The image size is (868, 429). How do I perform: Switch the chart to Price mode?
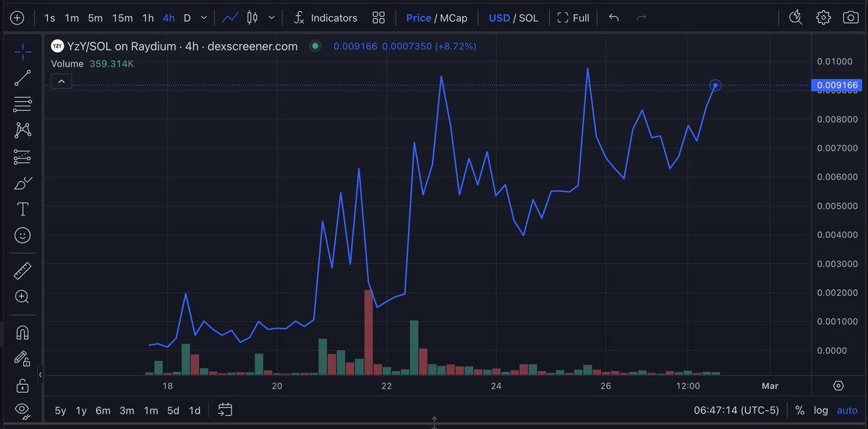click(x=418, y=17)
